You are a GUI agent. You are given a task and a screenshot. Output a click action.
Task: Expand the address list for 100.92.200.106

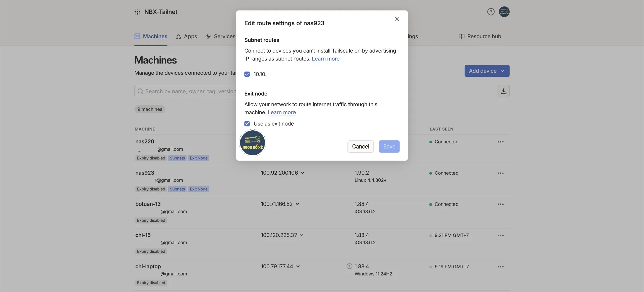(302, 173)
